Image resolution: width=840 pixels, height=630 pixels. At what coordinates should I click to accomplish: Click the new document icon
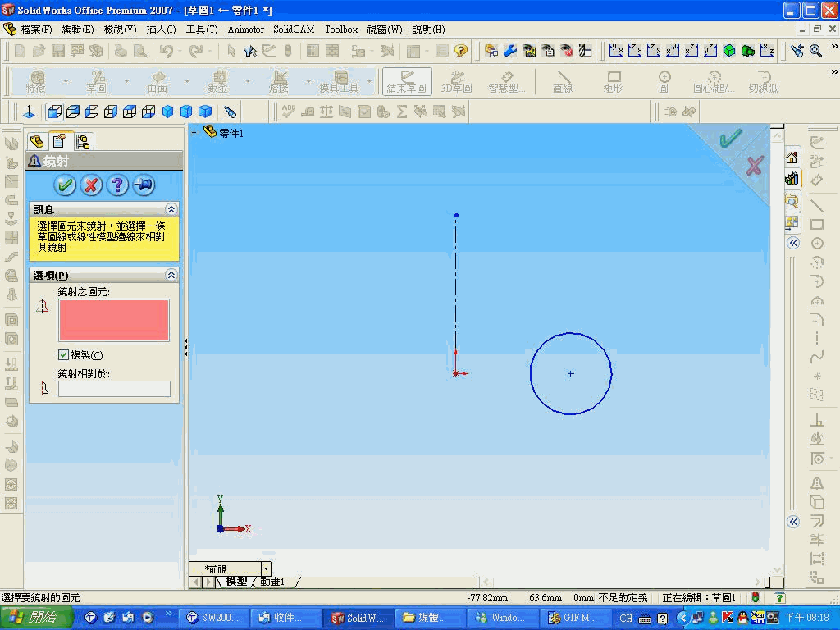click(x=20, y=51)
